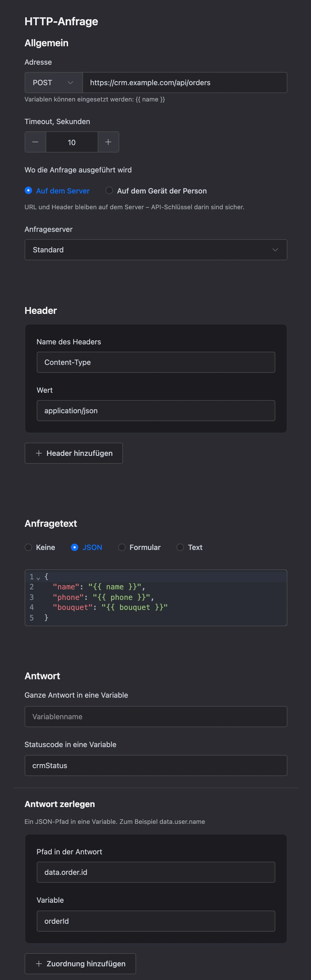Increase timeout with plus button

point(108,142)
